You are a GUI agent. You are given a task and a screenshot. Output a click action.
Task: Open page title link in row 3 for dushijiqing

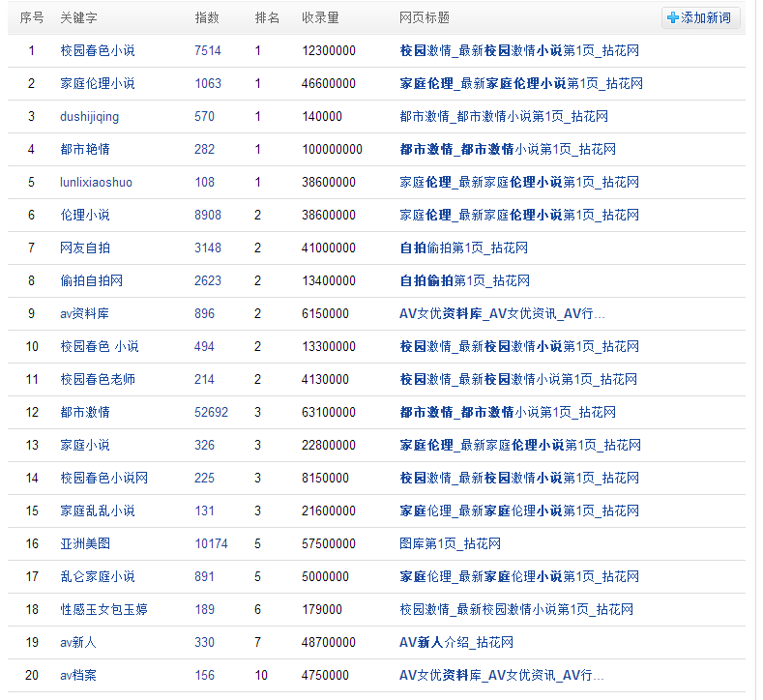[504, 117]
